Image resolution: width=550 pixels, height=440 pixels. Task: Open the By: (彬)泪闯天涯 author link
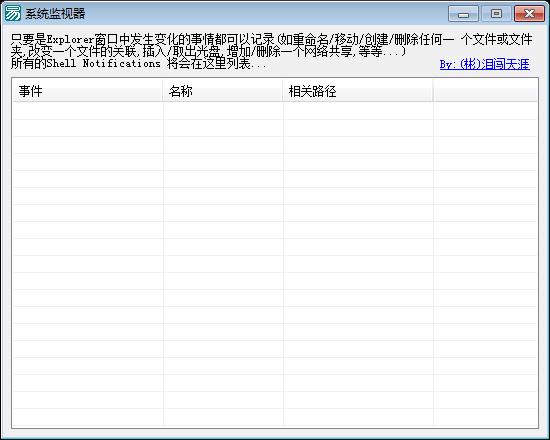pos(484,64)
